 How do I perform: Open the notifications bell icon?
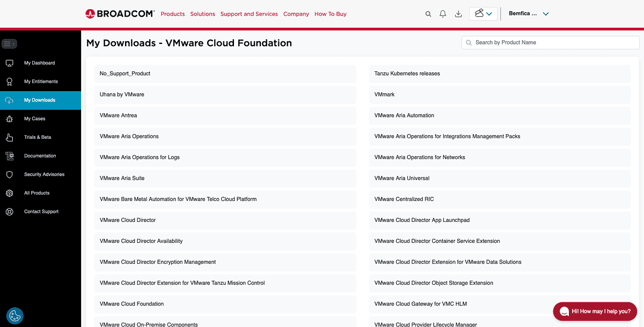443,13
